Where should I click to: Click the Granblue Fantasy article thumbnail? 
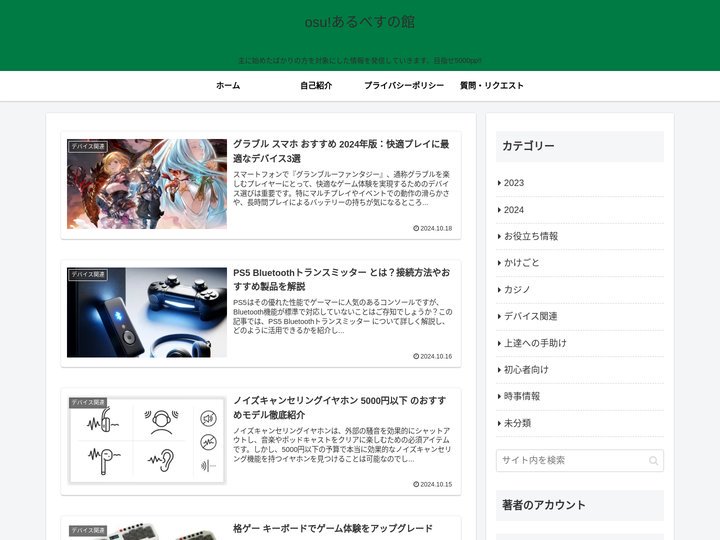tap(147, 184)
